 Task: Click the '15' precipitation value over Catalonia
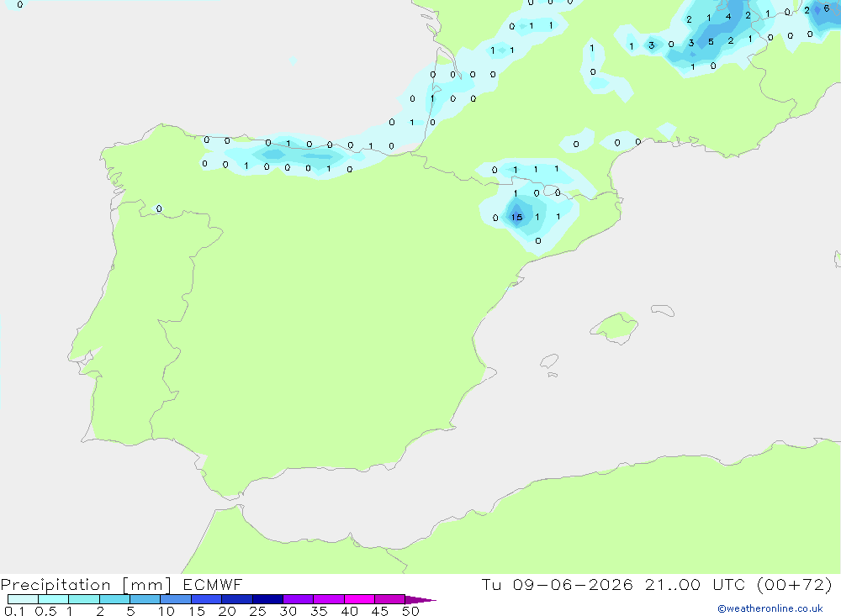[516, 217]
